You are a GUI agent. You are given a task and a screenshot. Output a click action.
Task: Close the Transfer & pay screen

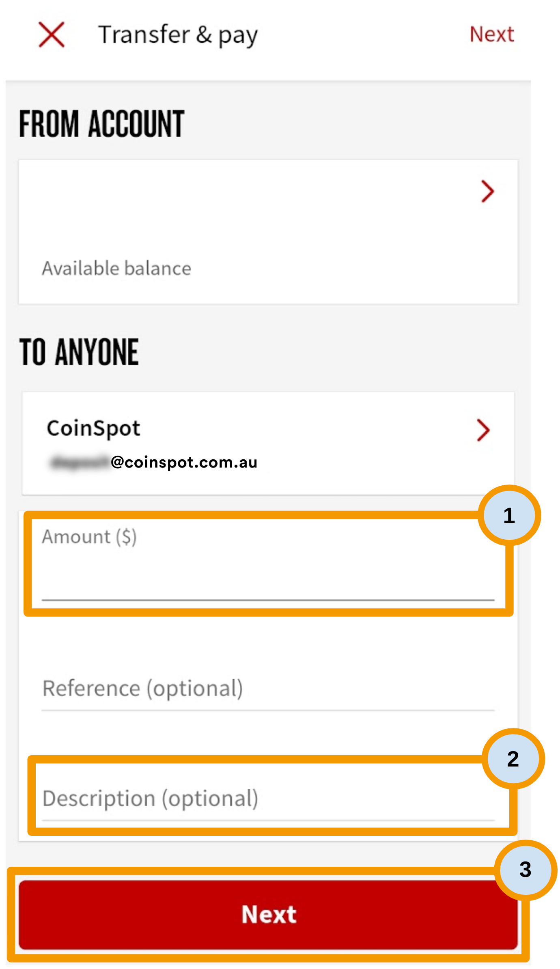(52, 34)
